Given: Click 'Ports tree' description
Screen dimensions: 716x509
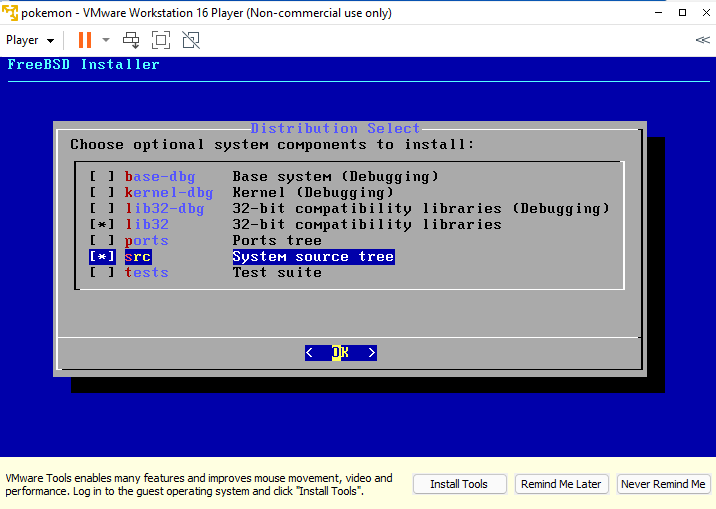Looking at the screenshot, I should 277,240.
